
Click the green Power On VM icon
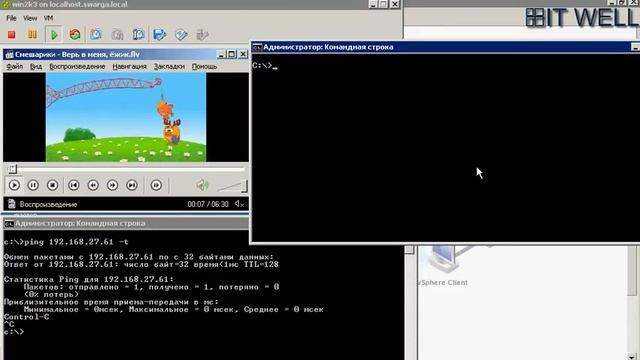coord(54,35)
